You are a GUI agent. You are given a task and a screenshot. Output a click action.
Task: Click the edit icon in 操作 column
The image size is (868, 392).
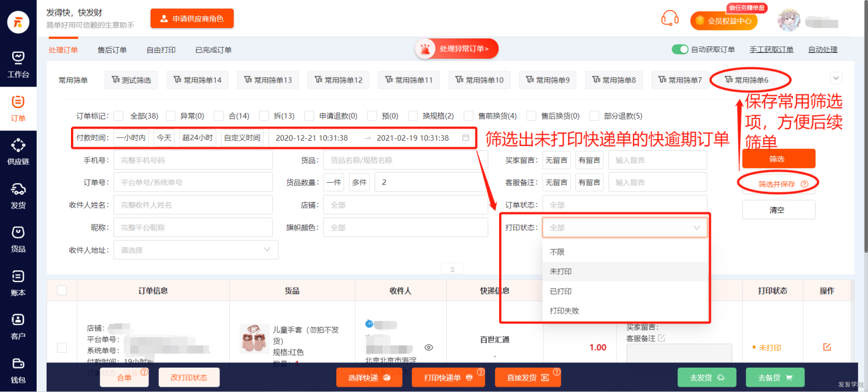(827, 347)
